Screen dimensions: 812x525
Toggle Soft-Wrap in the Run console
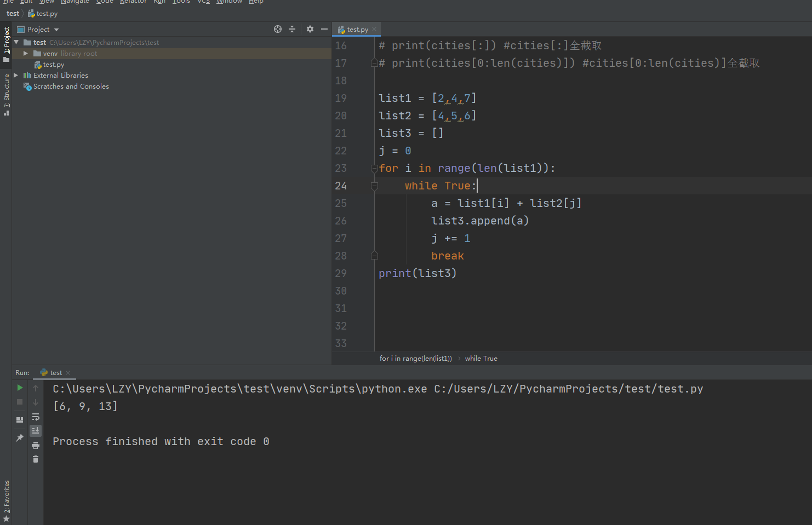[x=36, y=417]
